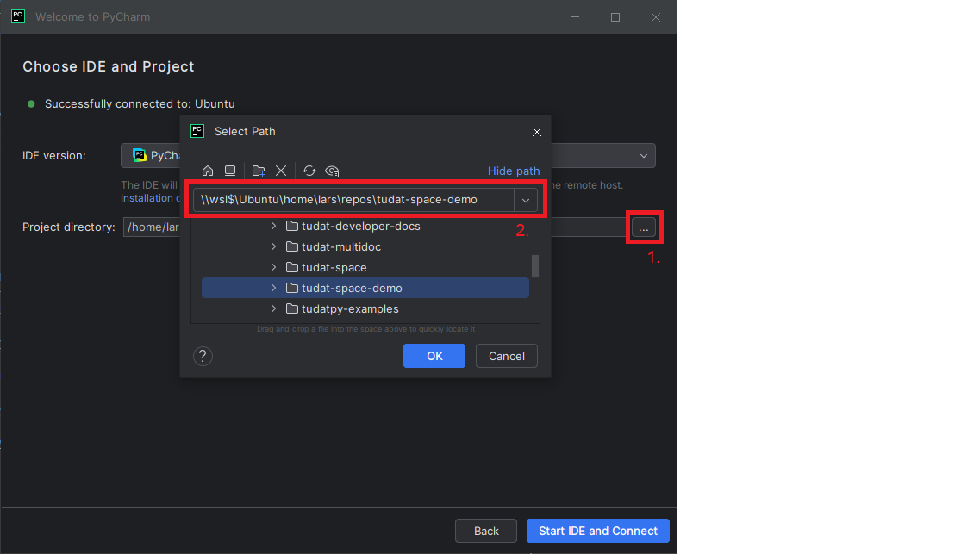Click the Select Path dialog PyCharm icon

pos(197,131)
